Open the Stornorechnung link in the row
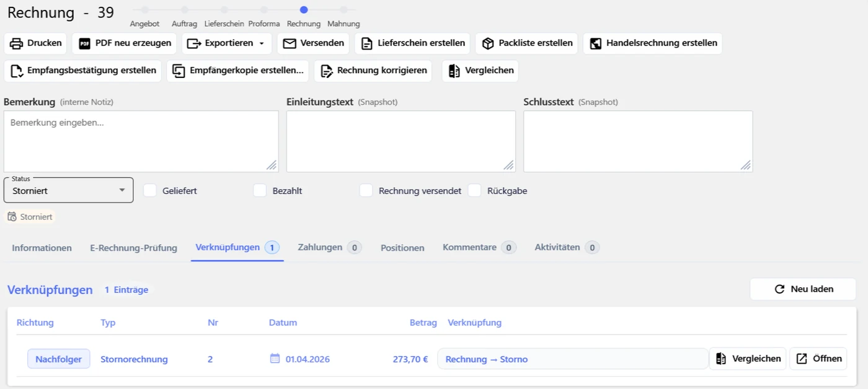868x389 pixels. click(134, 359)
